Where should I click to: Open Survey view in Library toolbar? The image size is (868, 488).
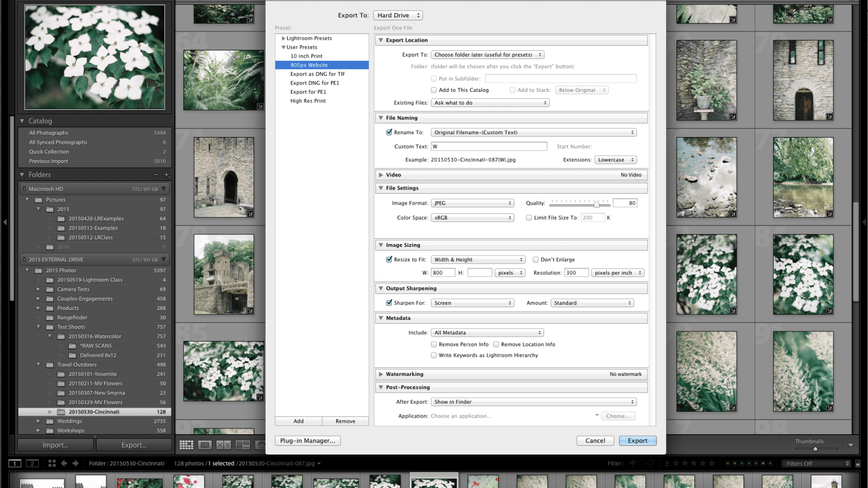(242, 445)
